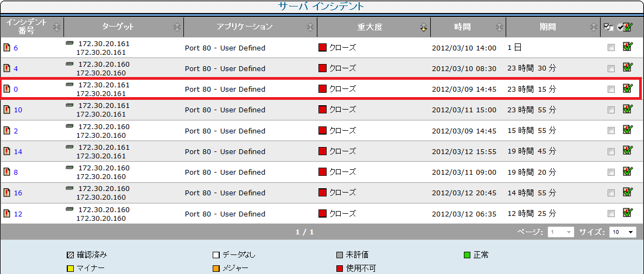Open incident number 6 link
Viewport: 644px width, 274px height.
[x=16, y=48]
